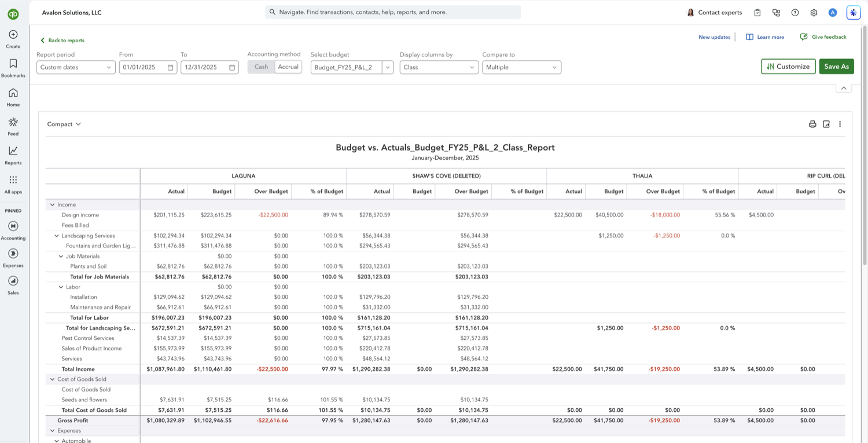
Task: Go Back to reports
Action: [x=62, y=41]
